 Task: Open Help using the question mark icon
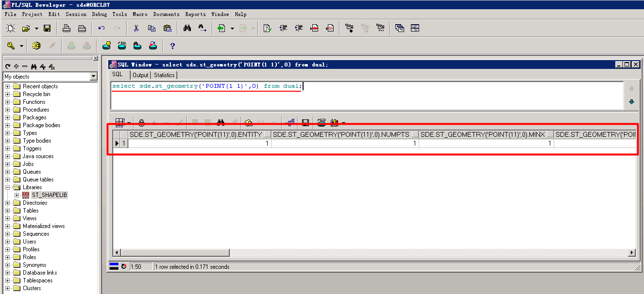(x=173, y=45)
